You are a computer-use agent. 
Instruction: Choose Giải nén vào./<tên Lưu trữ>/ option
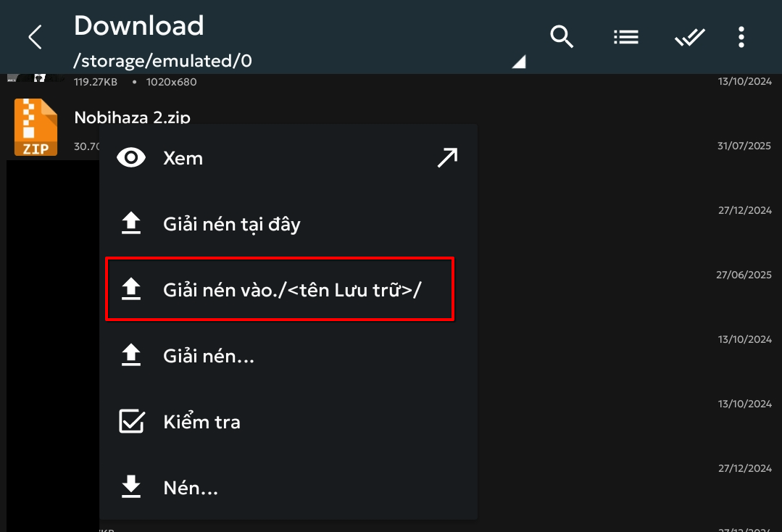click(x=292, y=290)
